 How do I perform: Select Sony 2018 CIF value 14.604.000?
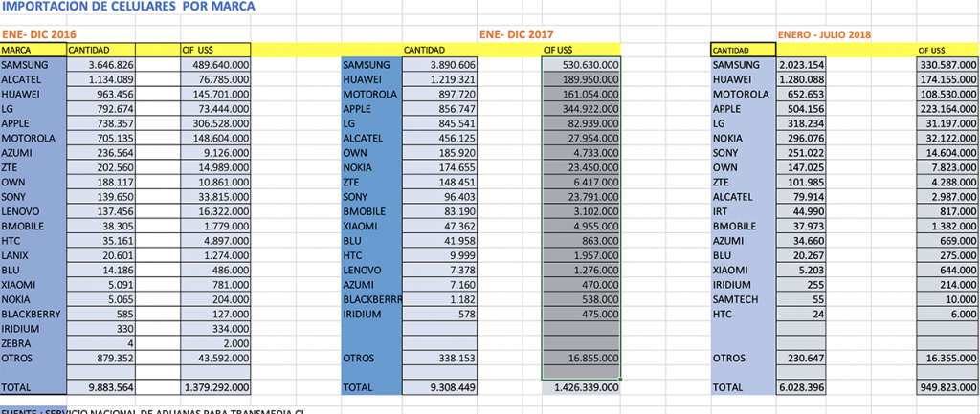click(x=947, y=153)
